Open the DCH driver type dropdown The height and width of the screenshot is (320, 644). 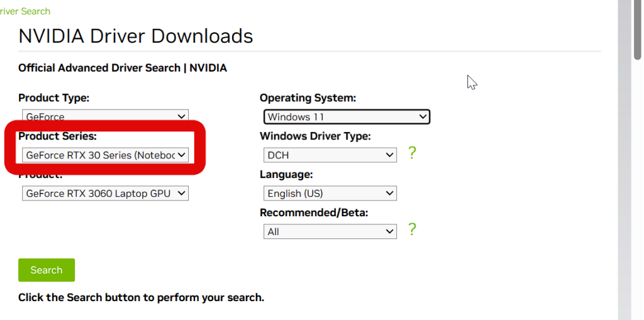(x=330, y=155)
